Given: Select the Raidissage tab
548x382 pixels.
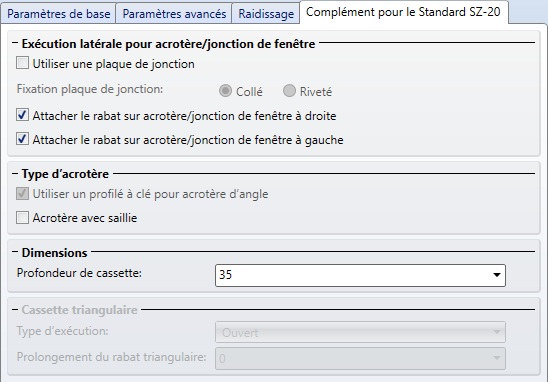Looking at the screenshot, I should (x=266, y=14).
